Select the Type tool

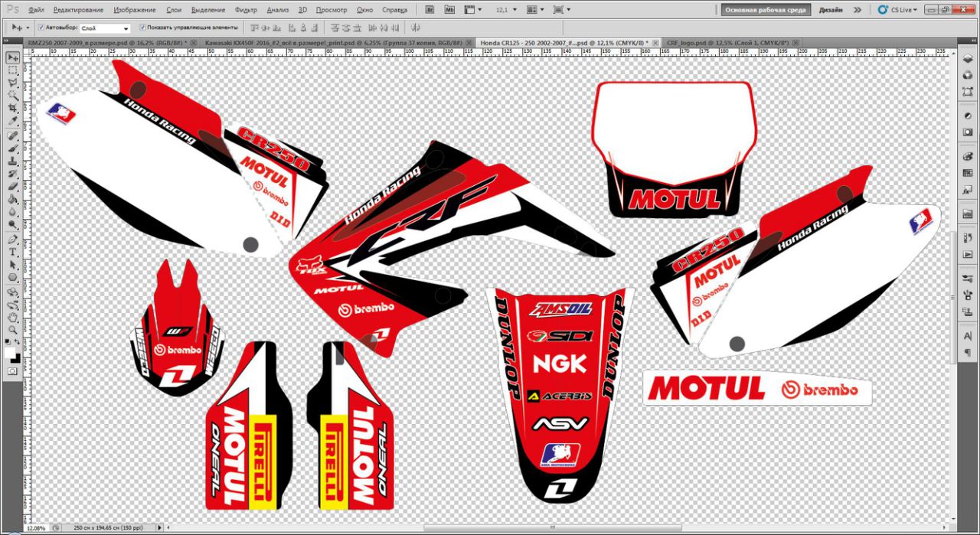tap(13, 252)
